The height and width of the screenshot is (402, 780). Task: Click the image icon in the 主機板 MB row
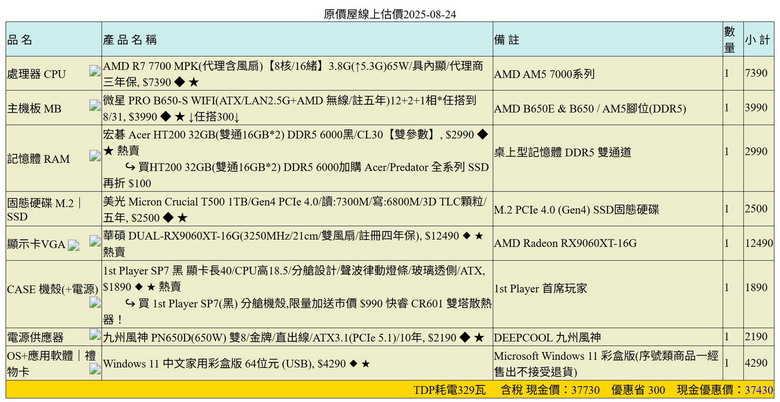point(95,105)
